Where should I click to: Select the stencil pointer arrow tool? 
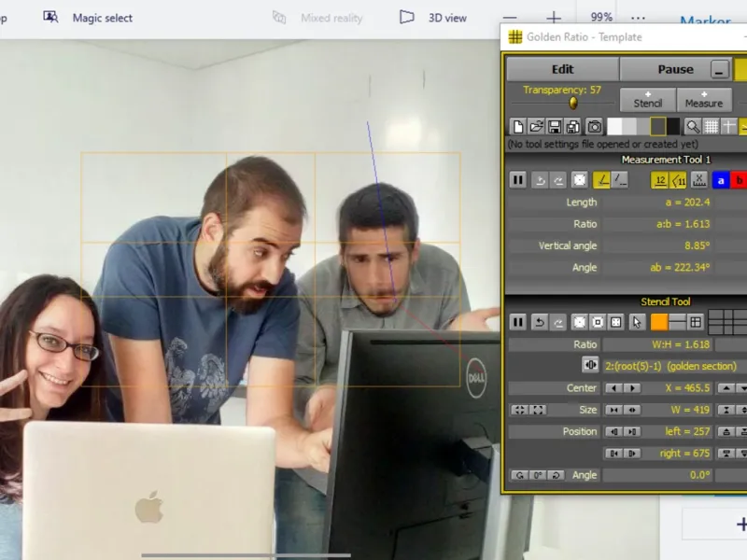point(637,322)
